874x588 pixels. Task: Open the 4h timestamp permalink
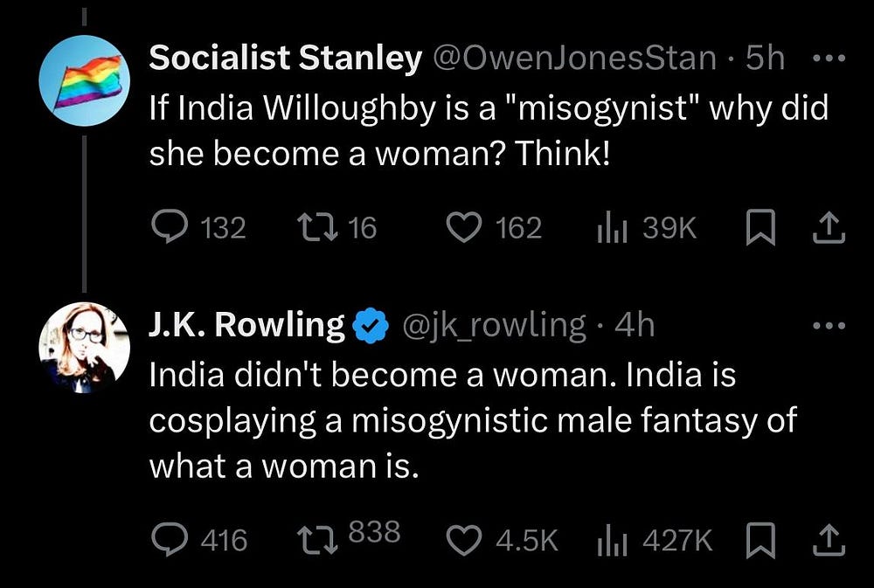pyautogui.click(x=635, y=325)
